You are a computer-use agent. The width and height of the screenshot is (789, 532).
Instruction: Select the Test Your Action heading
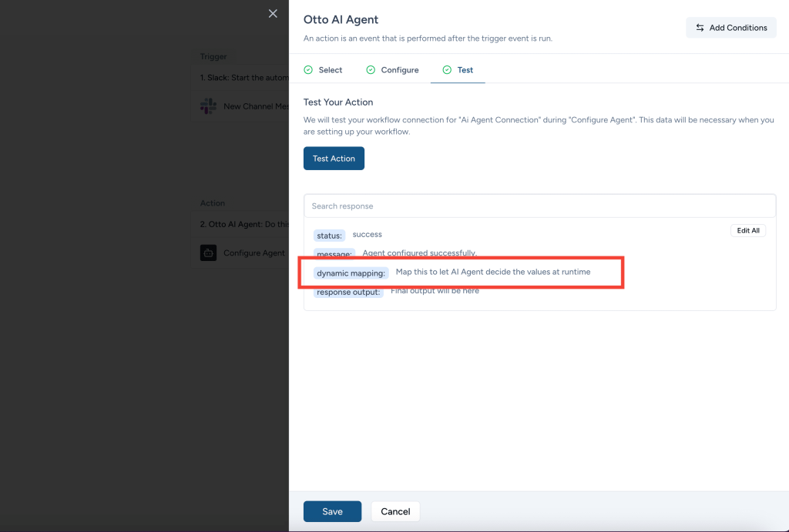point(338,102)
